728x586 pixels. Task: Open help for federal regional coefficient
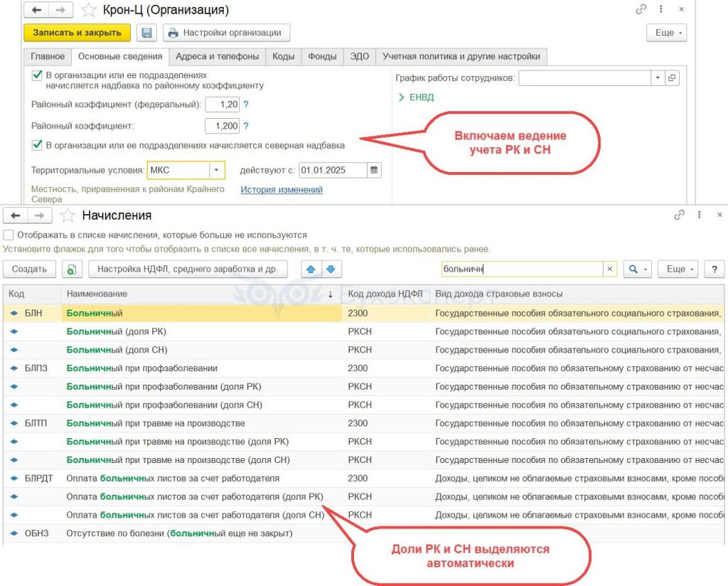click(x=246, y=105)
